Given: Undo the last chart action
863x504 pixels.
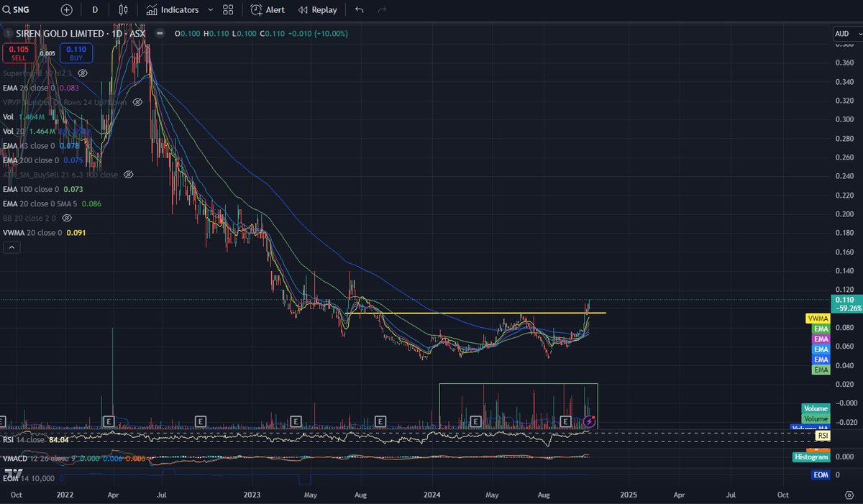Looking at the screenshot, I should pyautogui.click(x=360, y=10).
